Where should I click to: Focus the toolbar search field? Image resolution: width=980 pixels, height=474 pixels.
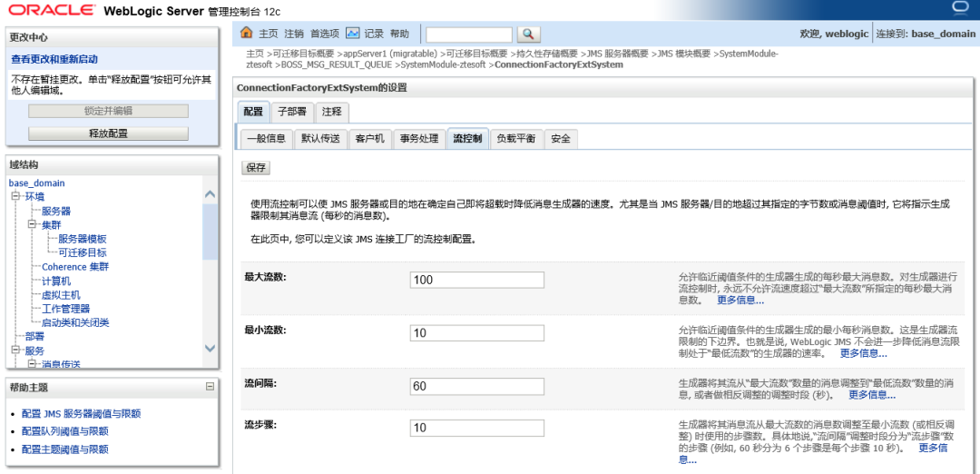pyautogui.click(x=469, y=35)
